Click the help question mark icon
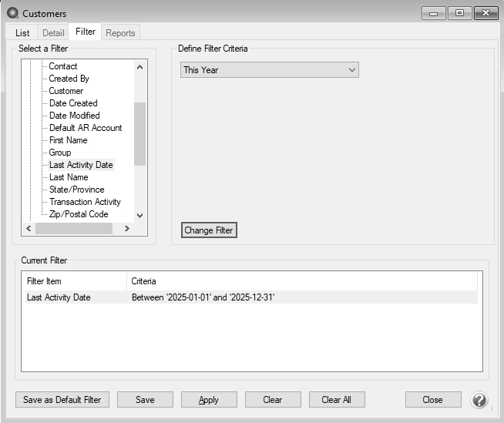This screenshot has height=423, width=504. [479, 400]
